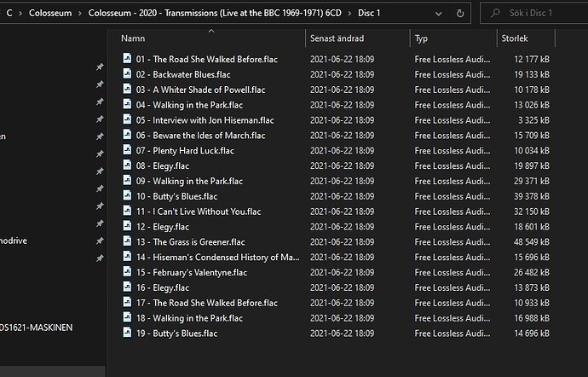Sort files by Storlek column
The width and height of the screenshot is (588, 377).
tap(515, 38)
